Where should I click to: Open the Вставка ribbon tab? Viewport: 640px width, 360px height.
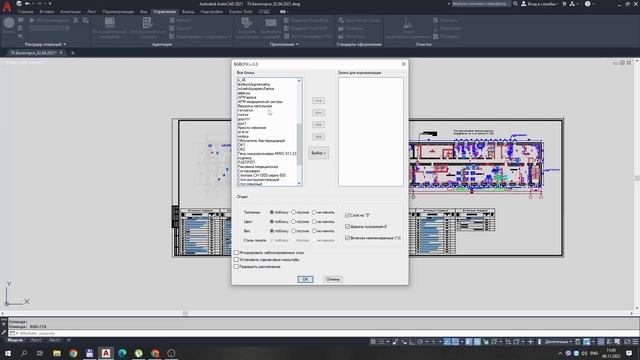[47, 12]
